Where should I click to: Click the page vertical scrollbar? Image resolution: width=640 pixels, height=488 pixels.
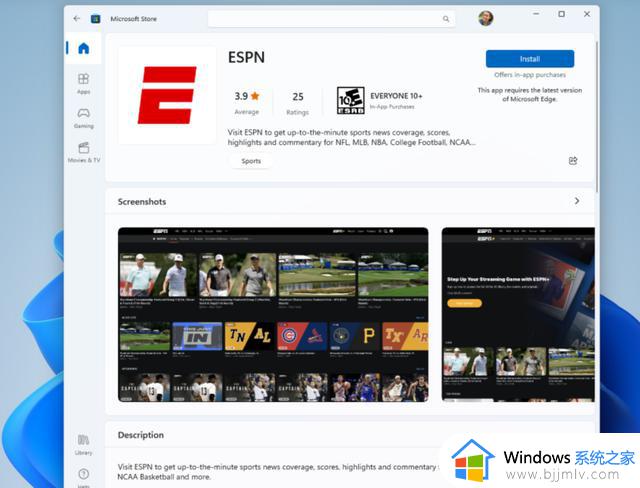pyautogui.click(x=597, y=116)
